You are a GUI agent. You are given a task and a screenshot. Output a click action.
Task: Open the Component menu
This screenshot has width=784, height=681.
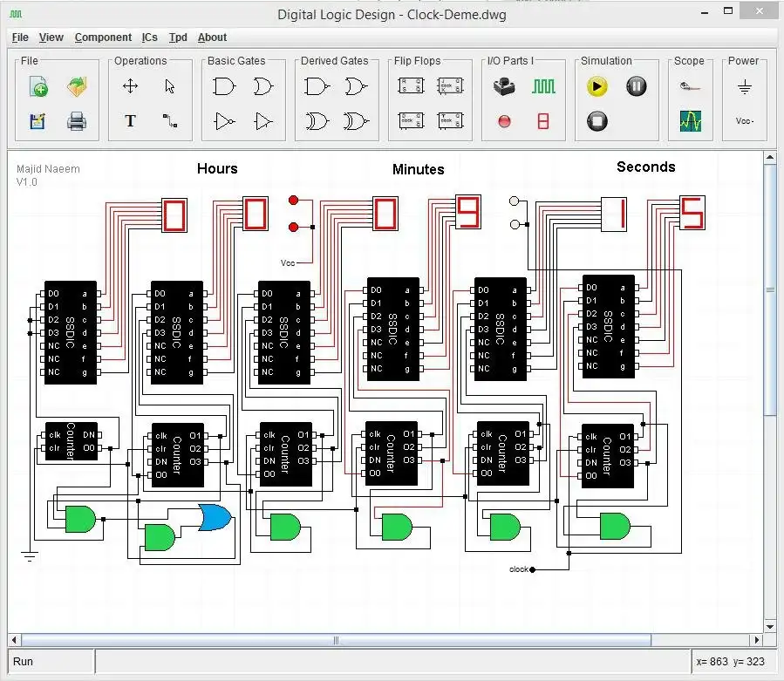[x=103, y=37]
